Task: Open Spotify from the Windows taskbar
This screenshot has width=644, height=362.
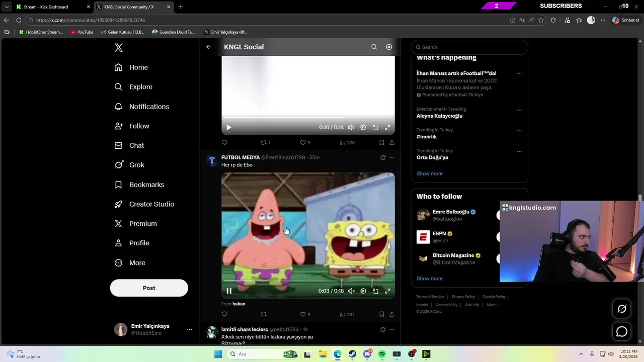Action: [382, 354]
